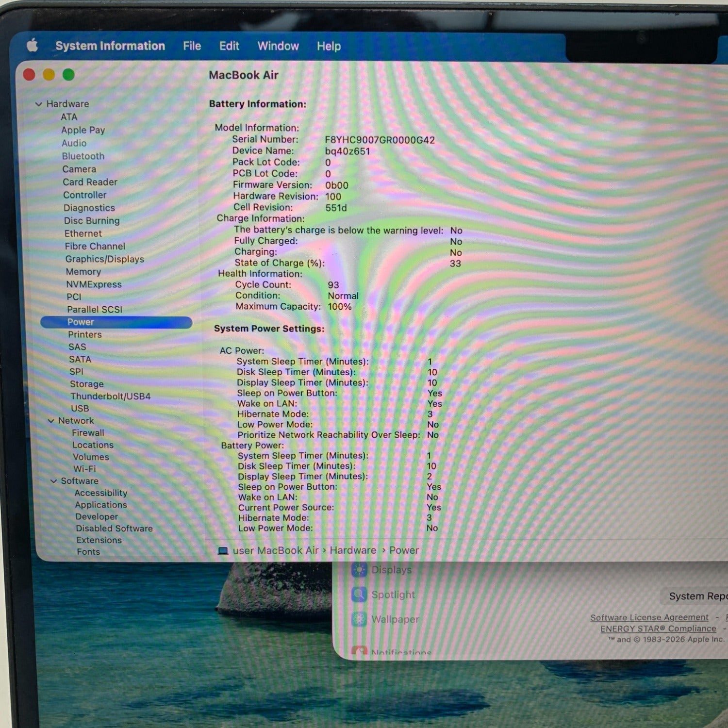
Task: Open the Help menu
Action: pos(329,46)
